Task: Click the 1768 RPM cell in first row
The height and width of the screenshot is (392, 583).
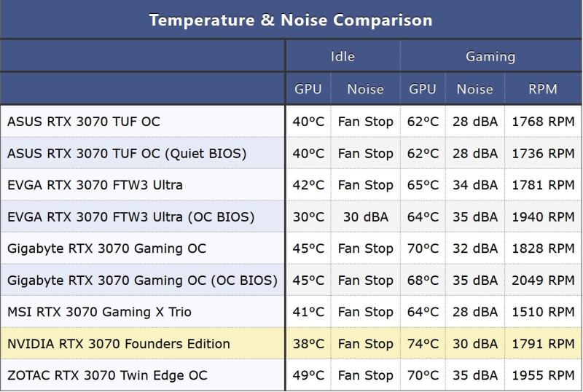Action: [x=543, y=122]
